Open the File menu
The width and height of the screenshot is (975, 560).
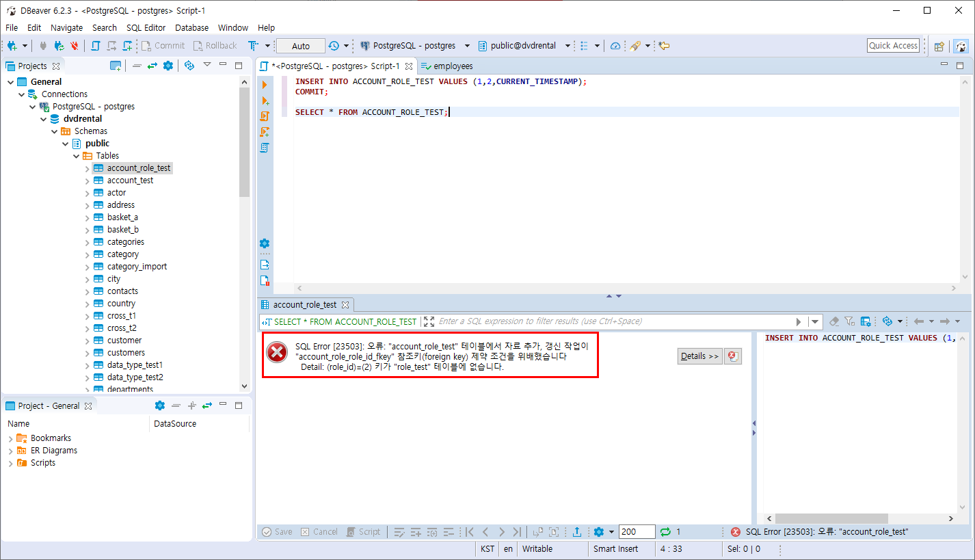click(x=12, y=27)
